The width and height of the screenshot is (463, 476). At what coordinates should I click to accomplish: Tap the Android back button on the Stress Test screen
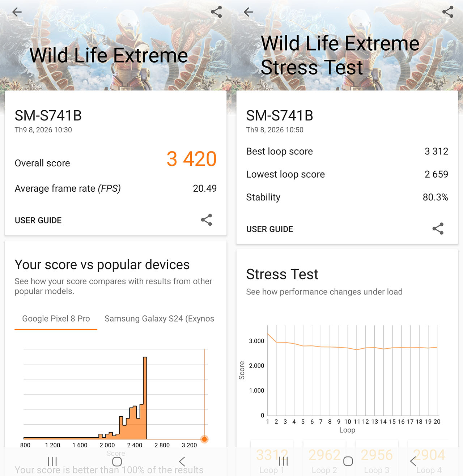pos(413,461)
